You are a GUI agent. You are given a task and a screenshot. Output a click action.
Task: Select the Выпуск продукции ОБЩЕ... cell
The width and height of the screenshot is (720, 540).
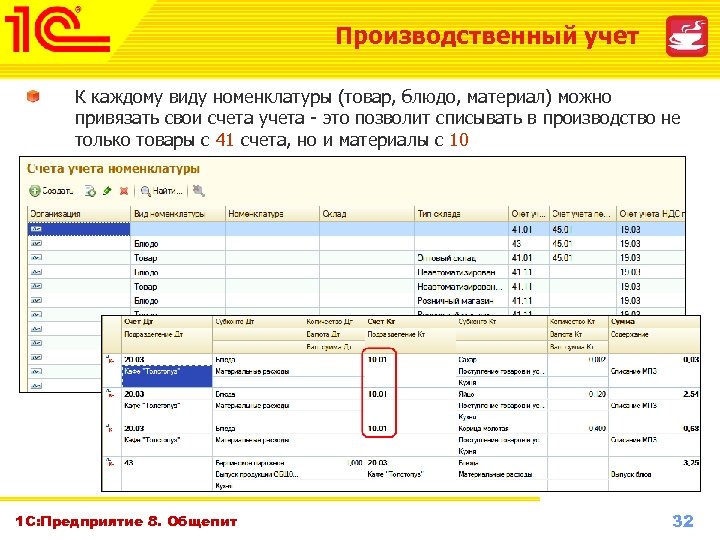coord(257,474)
